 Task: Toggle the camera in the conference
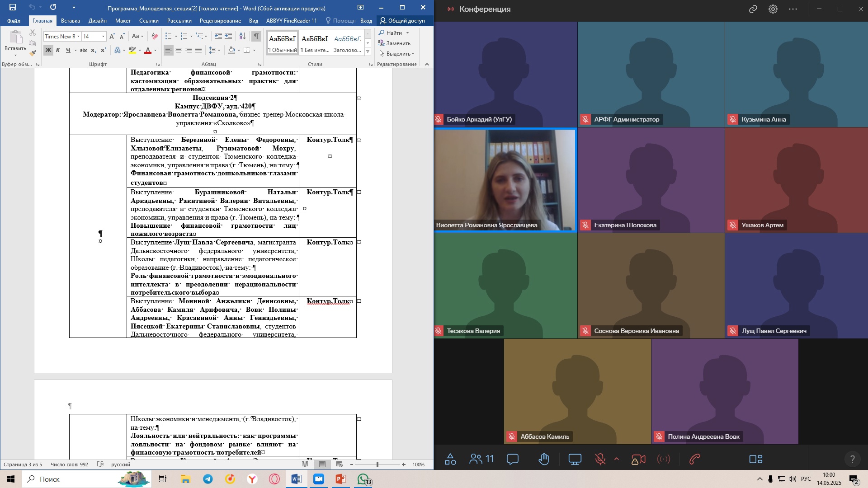(x=638, y=459)
